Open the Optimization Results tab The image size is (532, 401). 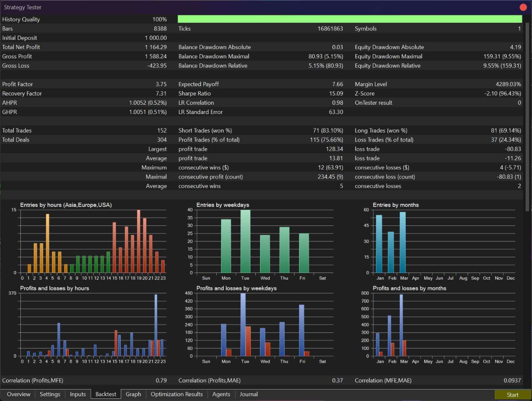point(176,394)
